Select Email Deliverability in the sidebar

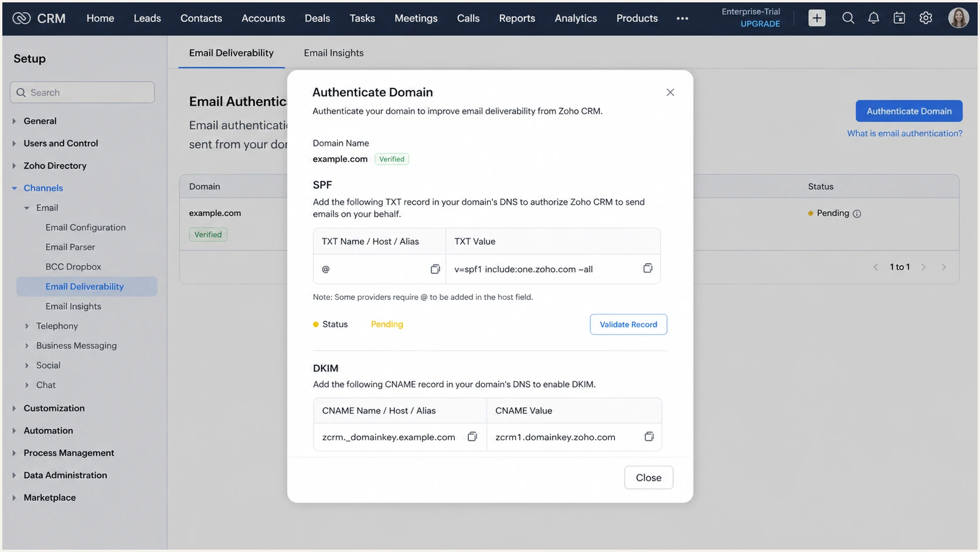(x=87, y=286)
